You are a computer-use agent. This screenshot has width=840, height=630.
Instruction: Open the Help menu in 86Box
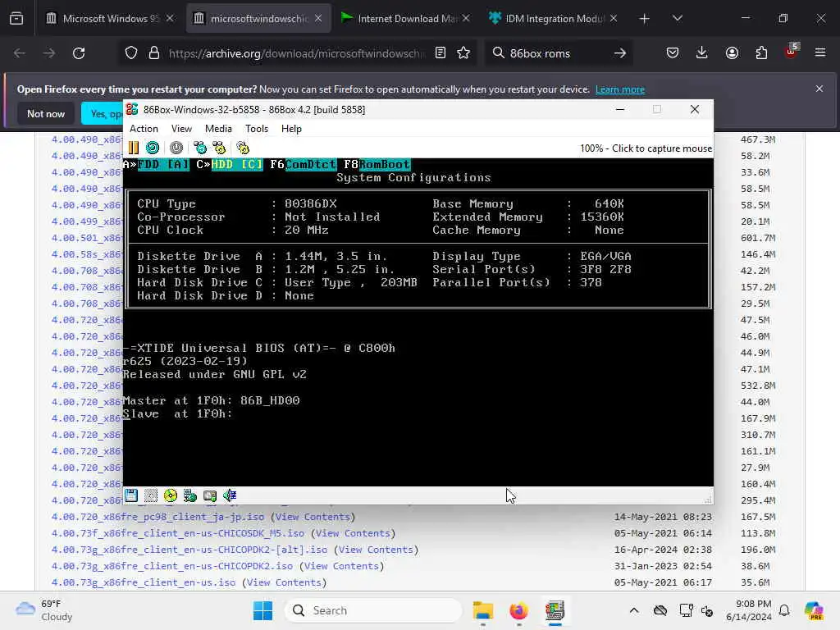click(291, 129)
